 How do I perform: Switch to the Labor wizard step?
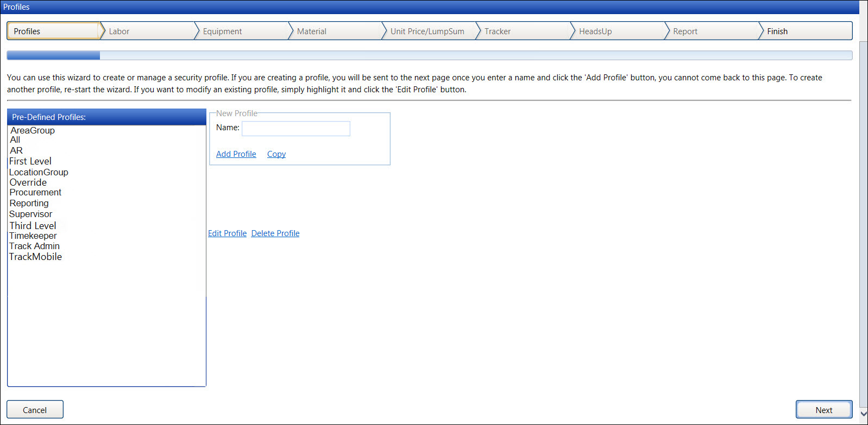point(119,31)
